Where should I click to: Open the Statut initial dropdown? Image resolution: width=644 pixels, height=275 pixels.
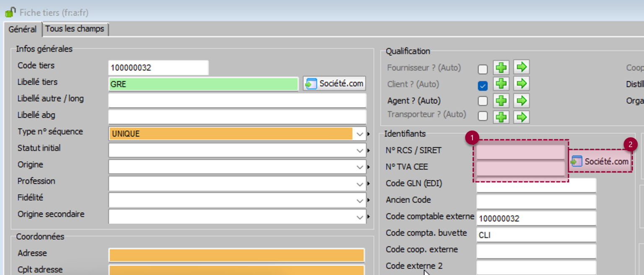tap(359, 150)
